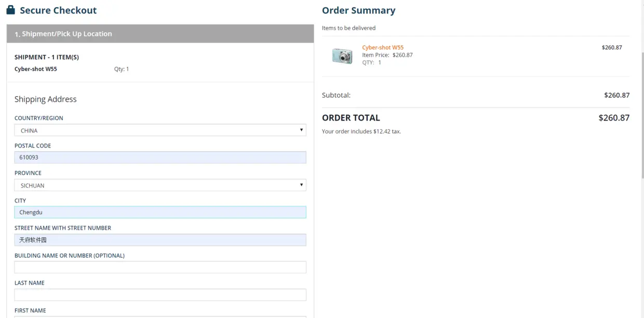Click the Street Name with Street Number field
This screenshot has height=318, width=644.
click(160, 240)
